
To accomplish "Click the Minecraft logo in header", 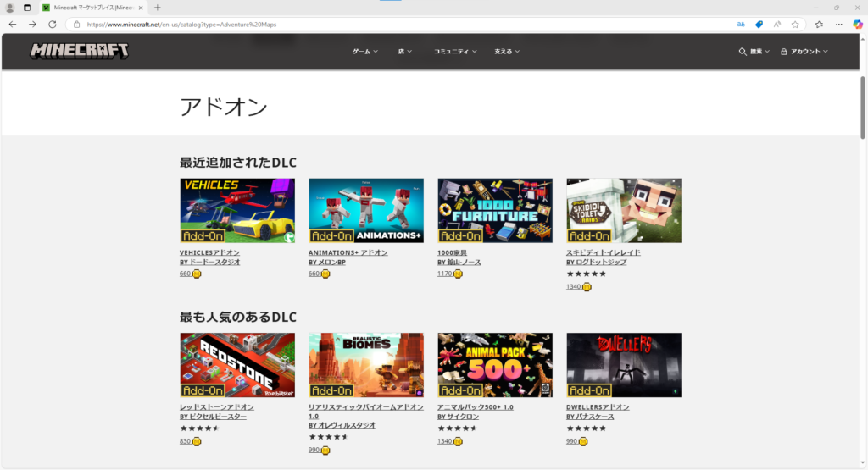I will tap(80, 51).
